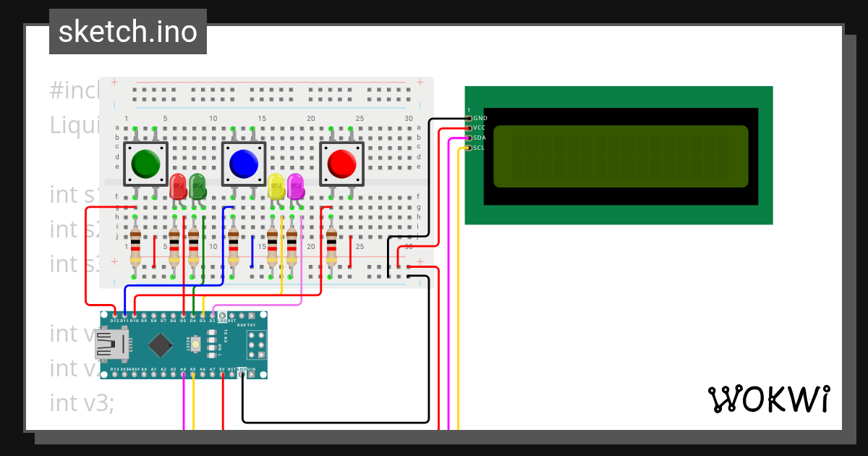Click the GND pin of the LCD

(470, 117)
